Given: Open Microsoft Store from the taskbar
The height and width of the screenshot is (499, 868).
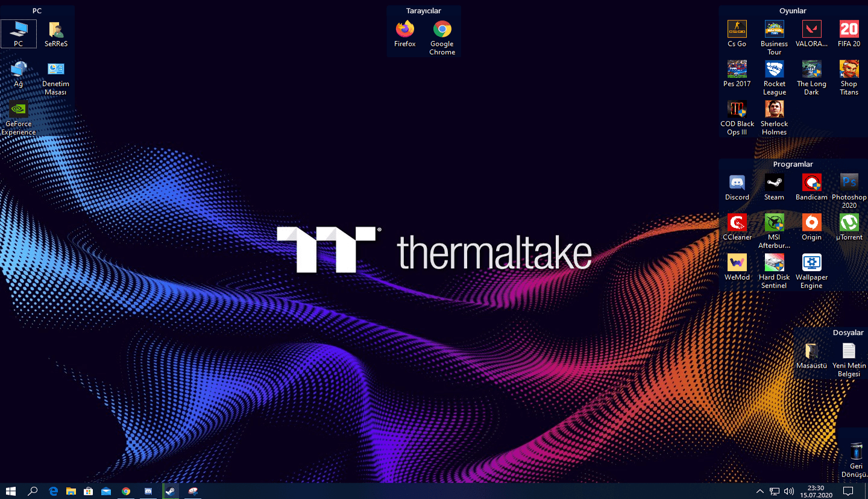Looking at the screenshot, I should 89,491.
